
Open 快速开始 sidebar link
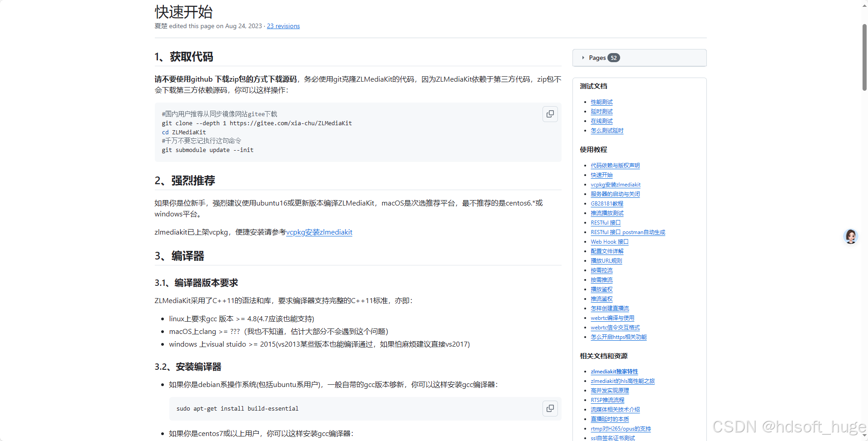(x=602, y=175)
